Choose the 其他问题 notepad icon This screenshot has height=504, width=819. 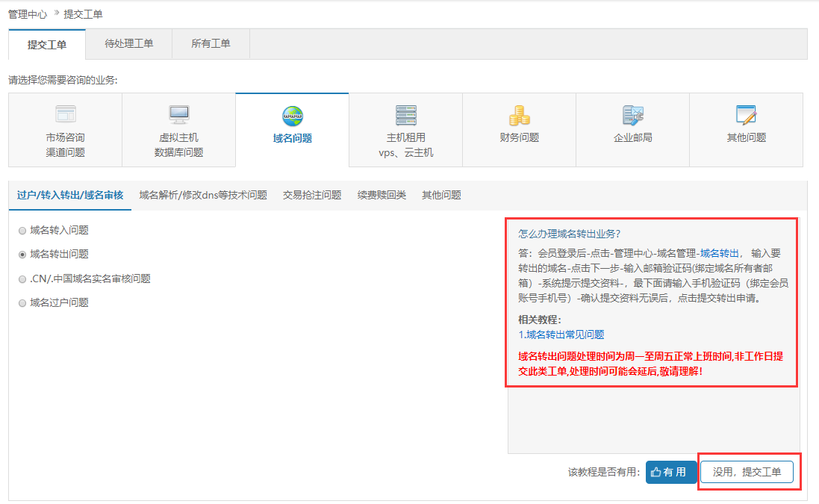pos(747,114)
